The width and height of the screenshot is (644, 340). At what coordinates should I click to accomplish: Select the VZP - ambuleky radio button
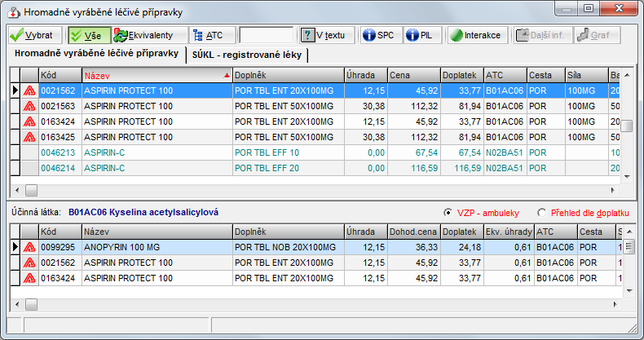pos(448,213)
